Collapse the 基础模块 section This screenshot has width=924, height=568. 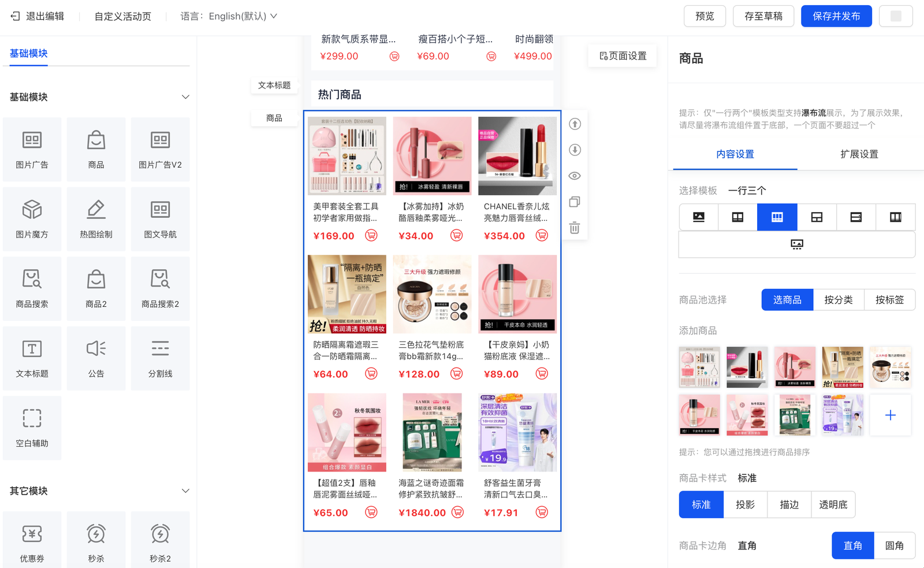pos(185,97)
